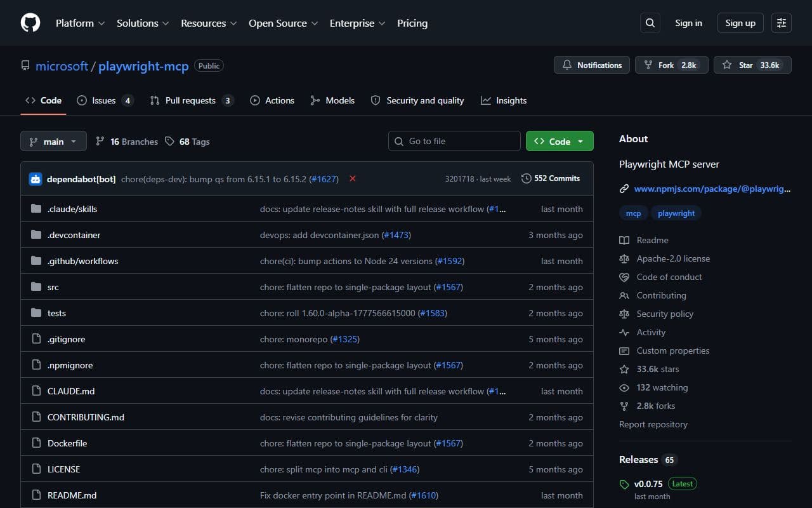Screen dimensions: 812x508
Task: Switch to the Security and quality tab
Action: click(x=417, y=100)
